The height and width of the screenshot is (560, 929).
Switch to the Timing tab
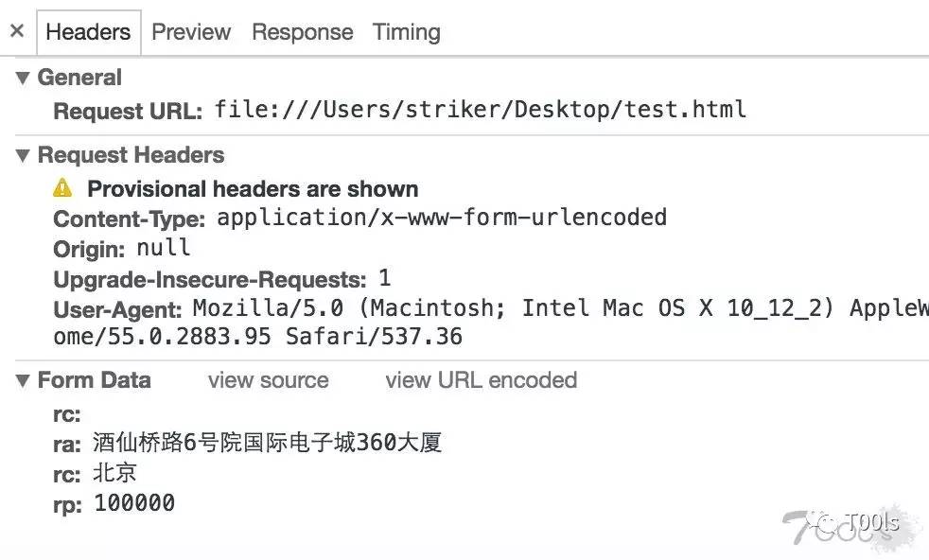point(406,31)
